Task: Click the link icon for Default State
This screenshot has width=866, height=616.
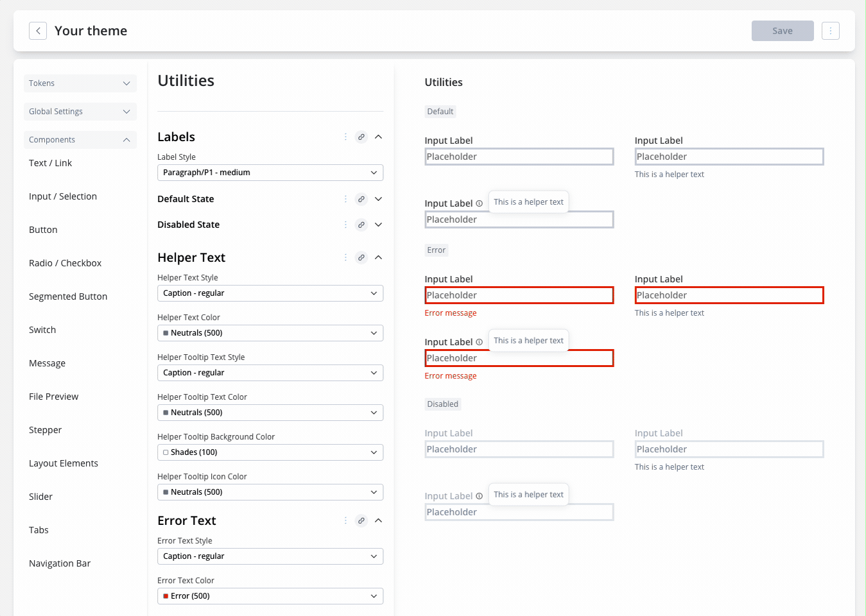Action: pyautogui.click(x=361, y=199)
